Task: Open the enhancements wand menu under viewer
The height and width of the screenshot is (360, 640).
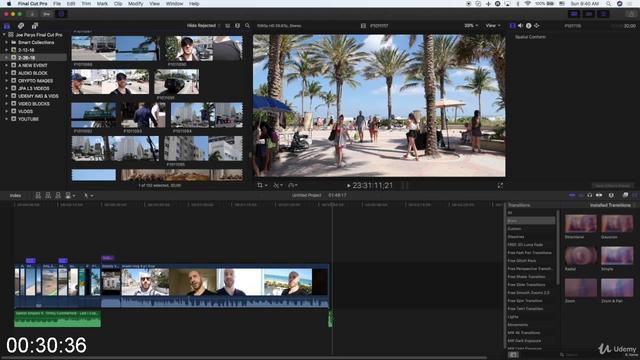Action: [x=278, y=185]
